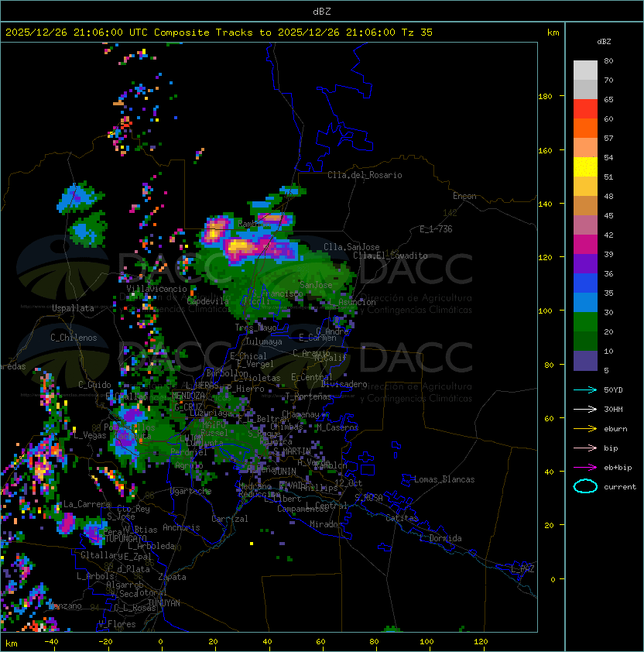Click the Catitas place label
This screenshot has height=652, width=644.
point(402,518)
